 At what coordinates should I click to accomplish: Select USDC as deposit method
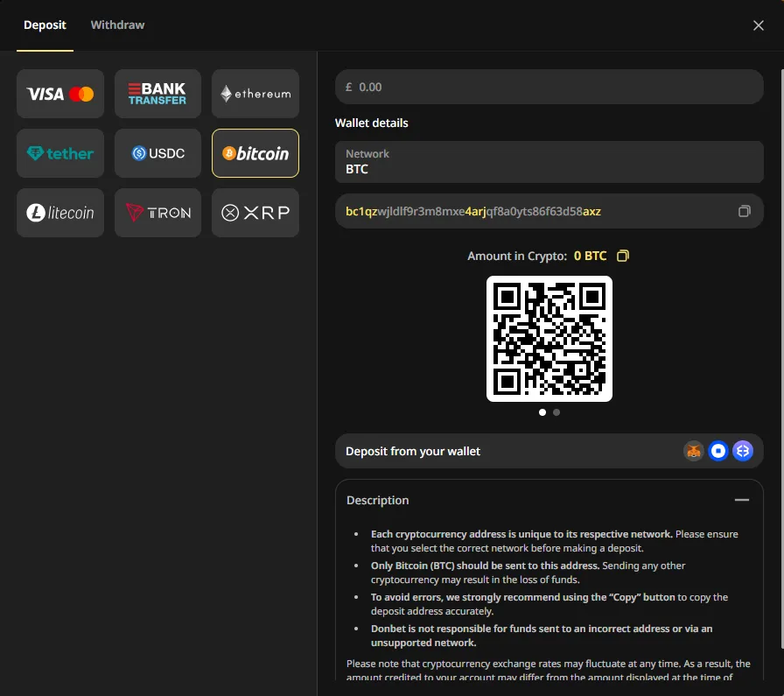pos(158,153)
